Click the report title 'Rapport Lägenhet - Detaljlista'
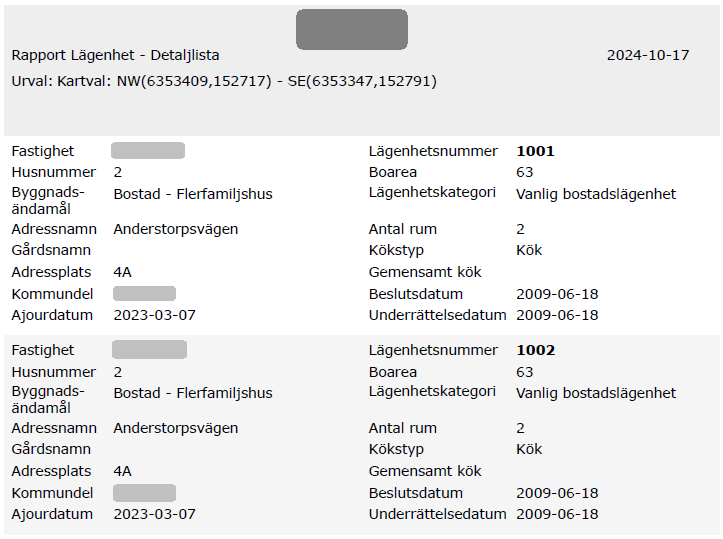Screen dimensions: 723x539 pos(115,55)
